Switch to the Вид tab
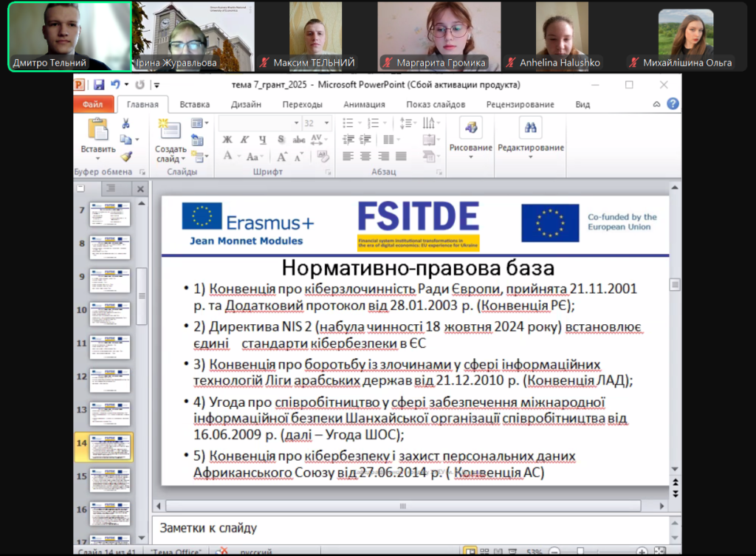 [x=583, y=104]
